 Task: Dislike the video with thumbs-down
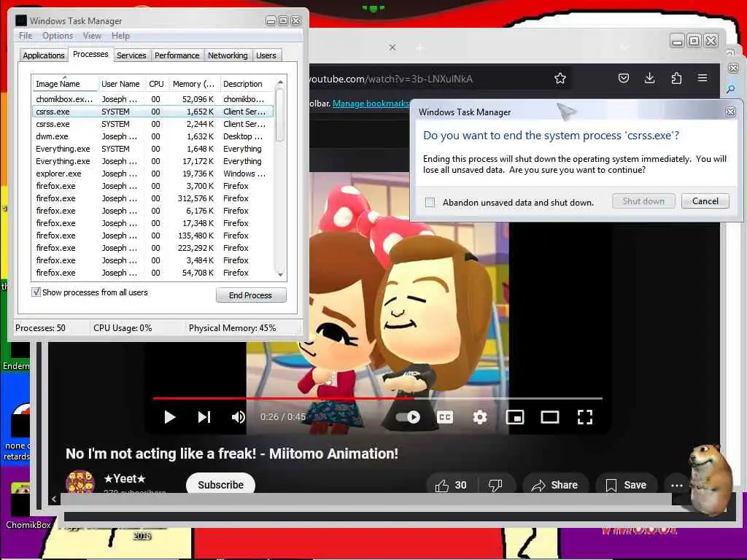click(495, 485)
